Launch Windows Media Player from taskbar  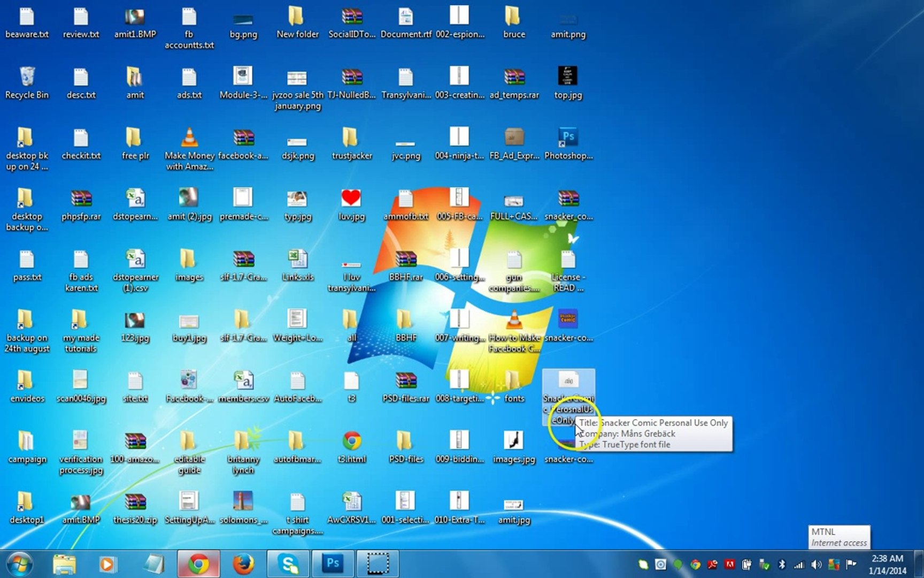(x=107, y=564)
